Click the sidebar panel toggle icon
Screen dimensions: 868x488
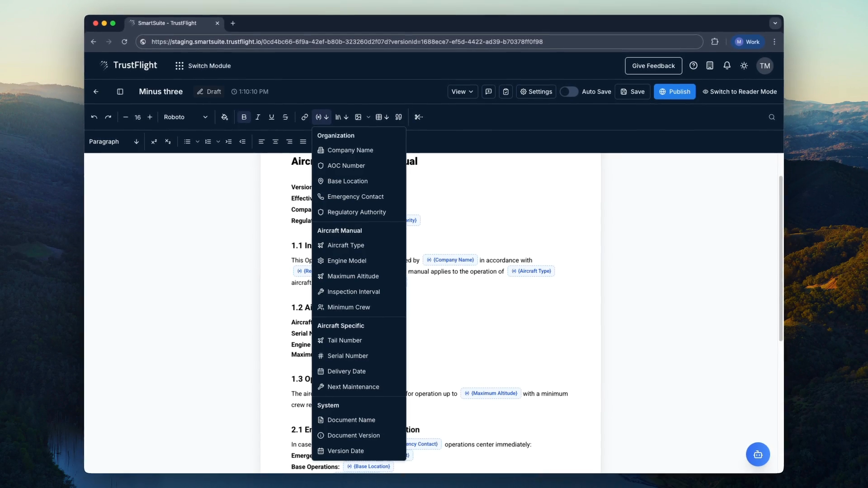120,92
